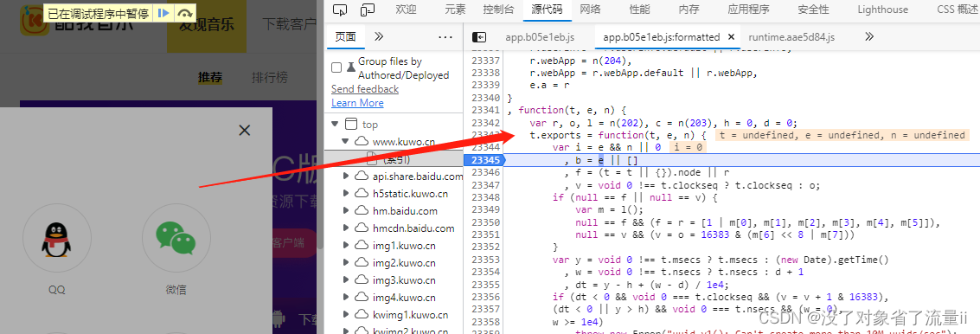The image size is (980, 334).
Task: Collapse the top frame tree node
Action: coord(335,124)
